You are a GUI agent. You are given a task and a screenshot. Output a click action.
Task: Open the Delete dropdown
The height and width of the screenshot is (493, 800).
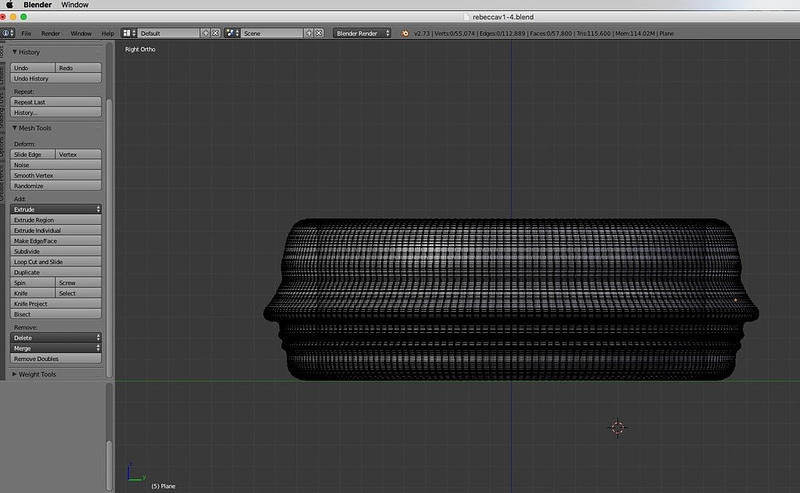point(56,338)
